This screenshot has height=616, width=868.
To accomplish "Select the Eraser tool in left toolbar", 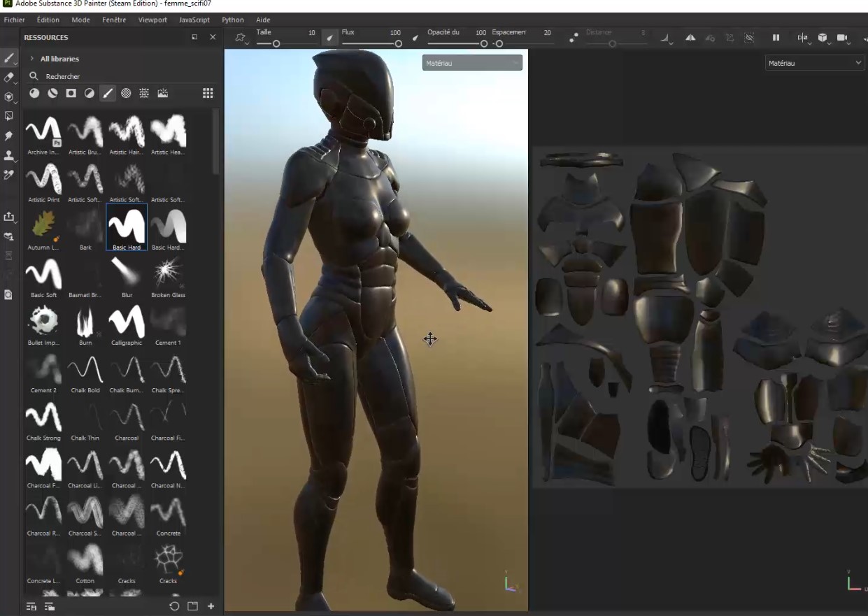I will [9, 77].
